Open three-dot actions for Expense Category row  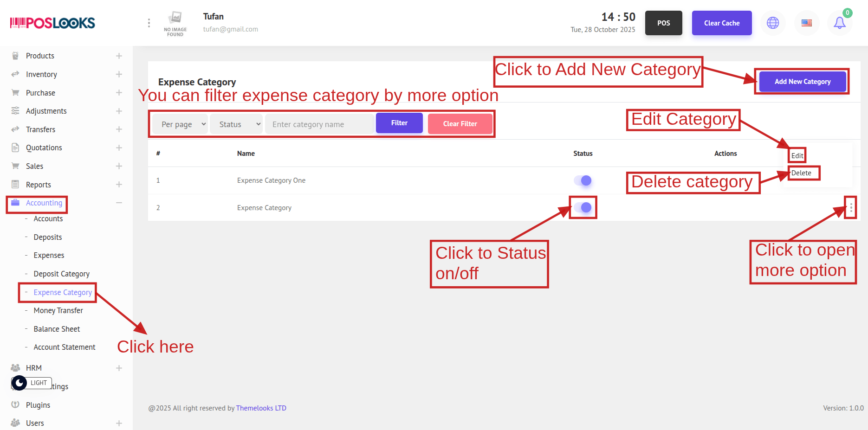coord(850,208)
